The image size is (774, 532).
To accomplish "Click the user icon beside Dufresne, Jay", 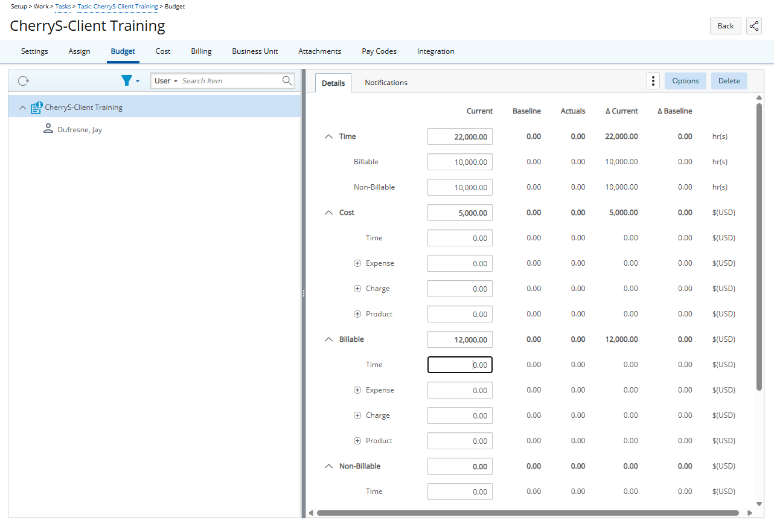I will point(49,129).
